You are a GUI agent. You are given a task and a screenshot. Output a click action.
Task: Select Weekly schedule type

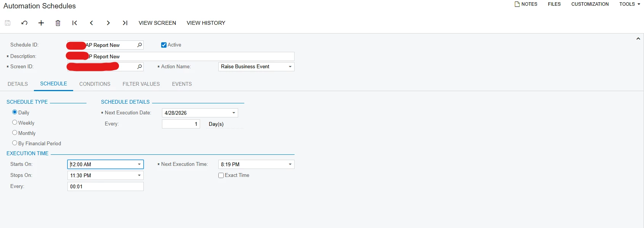coord(15,122)
